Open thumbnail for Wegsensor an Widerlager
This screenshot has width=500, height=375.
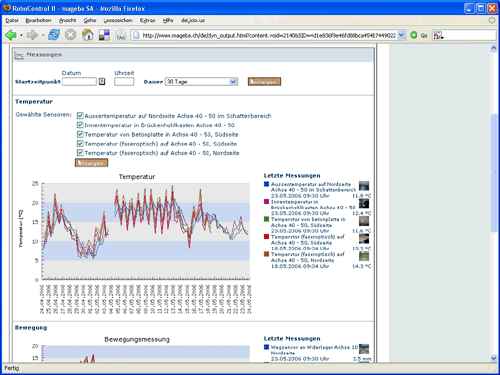pyautogui.click(x=364, y=349)
